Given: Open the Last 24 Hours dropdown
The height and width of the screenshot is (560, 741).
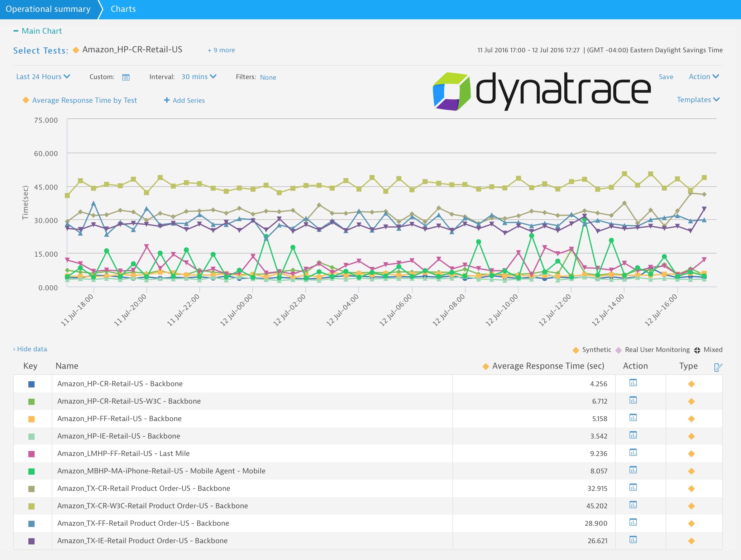Looking at the screenshot, I should point(43,77).
